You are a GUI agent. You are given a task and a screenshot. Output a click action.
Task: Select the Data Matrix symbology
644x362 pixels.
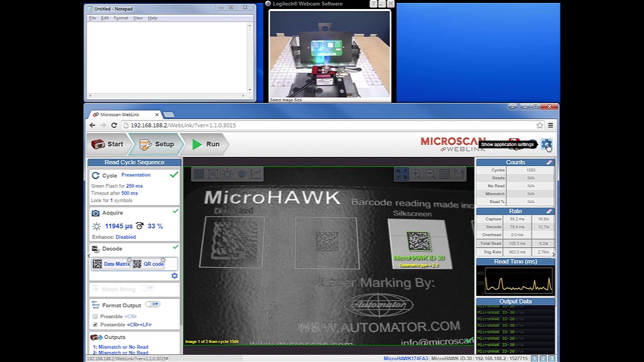point(112,264)
